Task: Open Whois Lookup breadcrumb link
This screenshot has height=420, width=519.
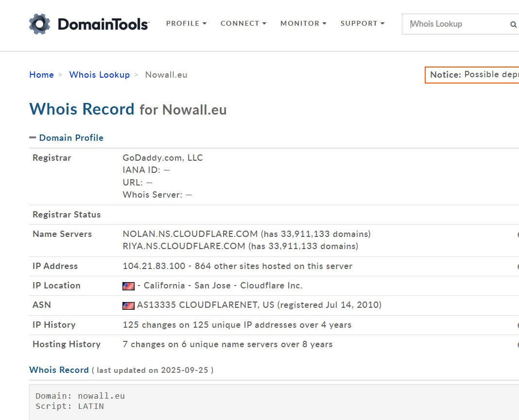Action: 99,75
